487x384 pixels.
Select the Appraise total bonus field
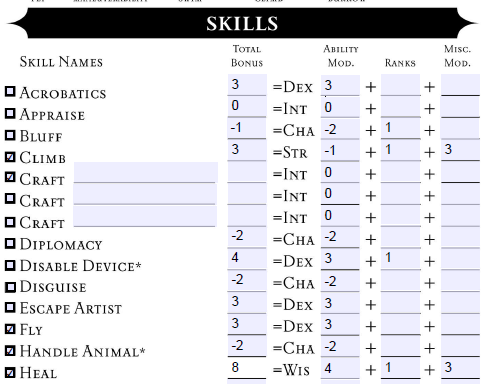[x=247, y=107]
